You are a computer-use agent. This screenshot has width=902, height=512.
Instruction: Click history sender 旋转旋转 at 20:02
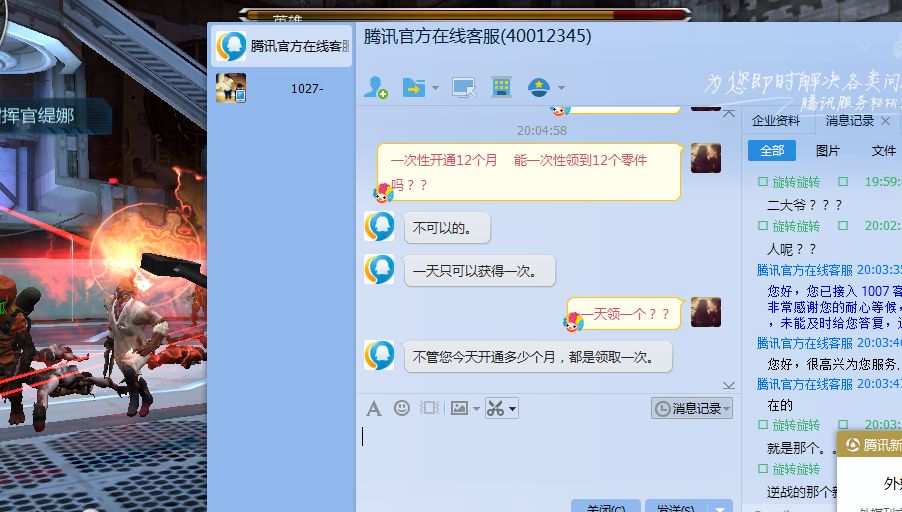(x=796, y=226)
